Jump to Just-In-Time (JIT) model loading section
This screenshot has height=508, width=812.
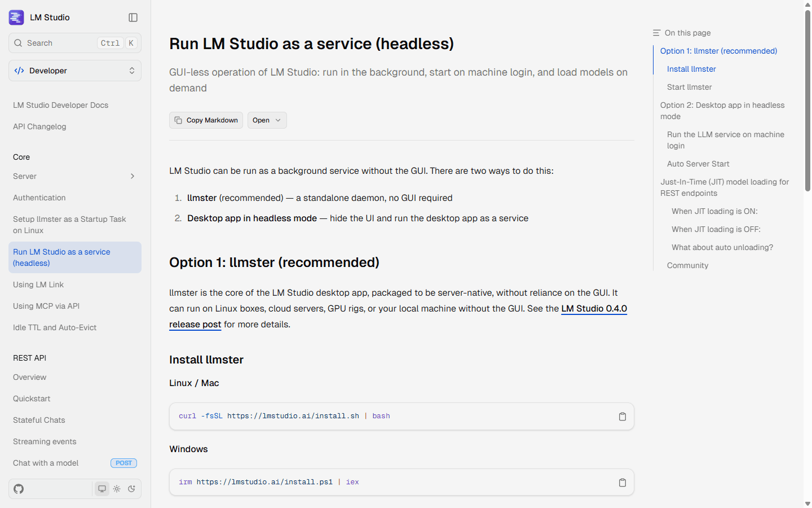[725, 187]
